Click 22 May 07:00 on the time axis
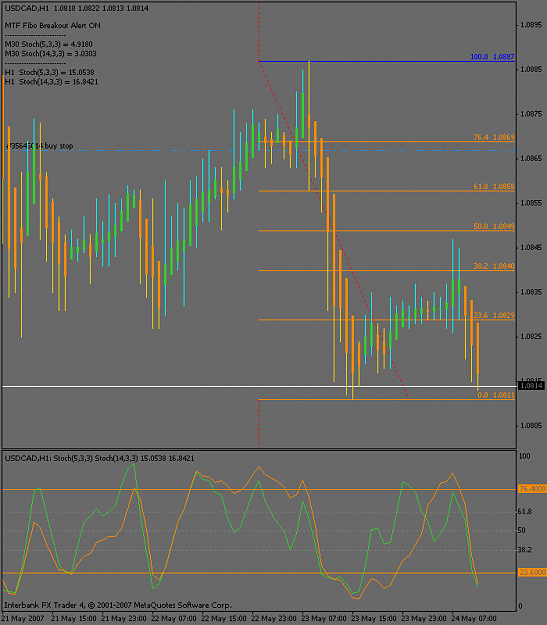The width and height of the screenshot is (547, 625). point(174,619)
